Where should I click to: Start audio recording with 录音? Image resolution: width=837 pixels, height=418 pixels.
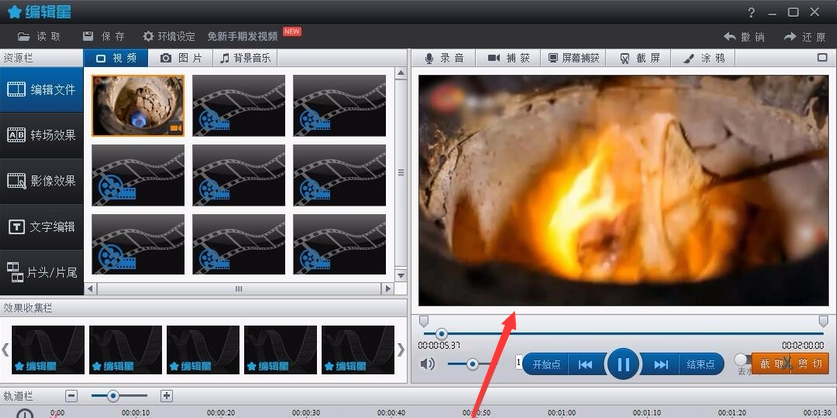tap(444, 58)
